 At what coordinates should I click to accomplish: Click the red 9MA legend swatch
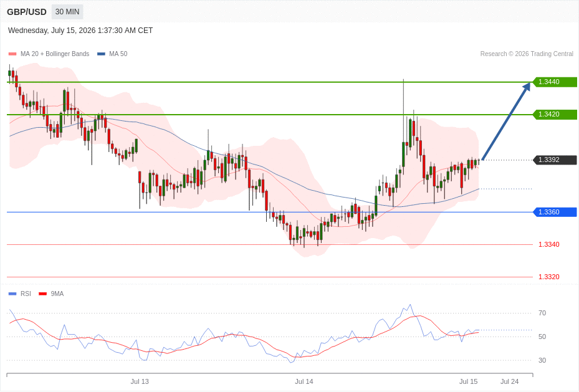tap(43, 294)
